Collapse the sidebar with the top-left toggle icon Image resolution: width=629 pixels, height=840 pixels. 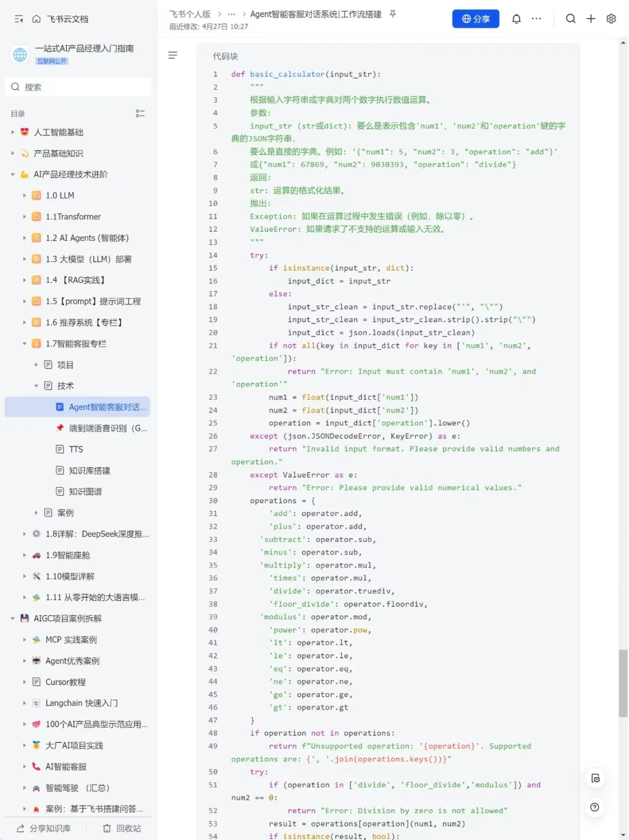(x=19, y=19)
